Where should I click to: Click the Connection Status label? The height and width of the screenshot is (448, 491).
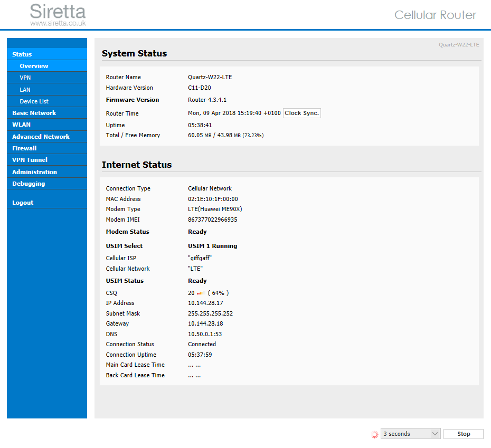[x=130, y=344]
